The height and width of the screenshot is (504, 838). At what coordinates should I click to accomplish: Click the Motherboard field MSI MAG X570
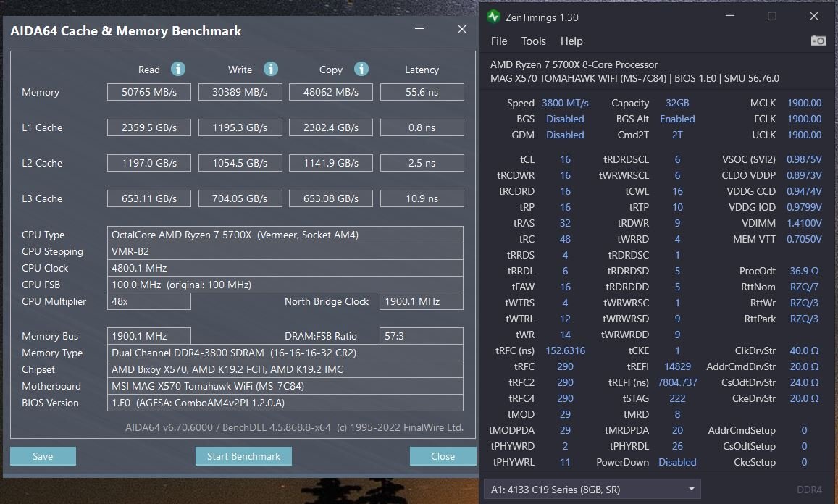coord(285,386)
